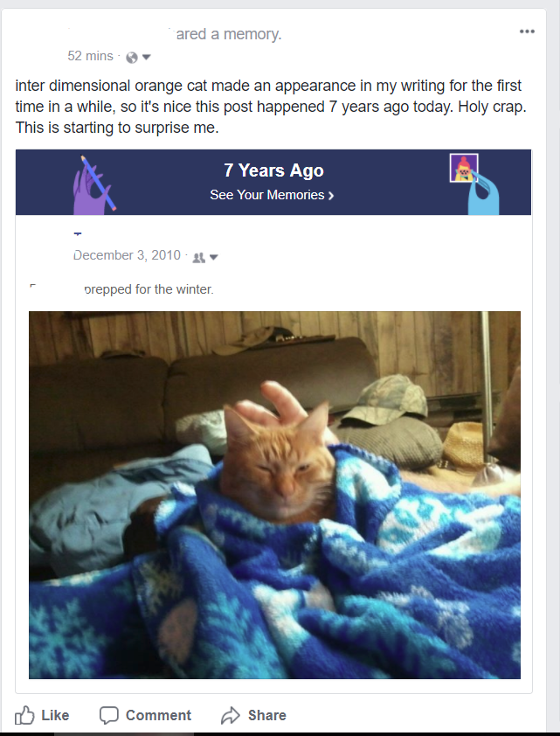The height and width of the screenshot is (736, 560).
Task: Expand the privacy dropdown arrow beside globe
Action: coord(146,58)
